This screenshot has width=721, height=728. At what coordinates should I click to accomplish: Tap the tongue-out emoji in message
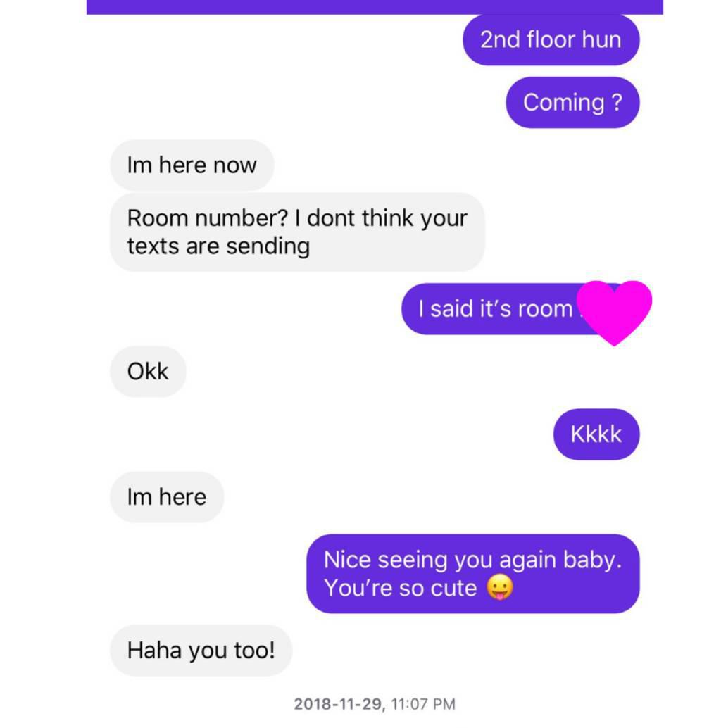[500, 587]
